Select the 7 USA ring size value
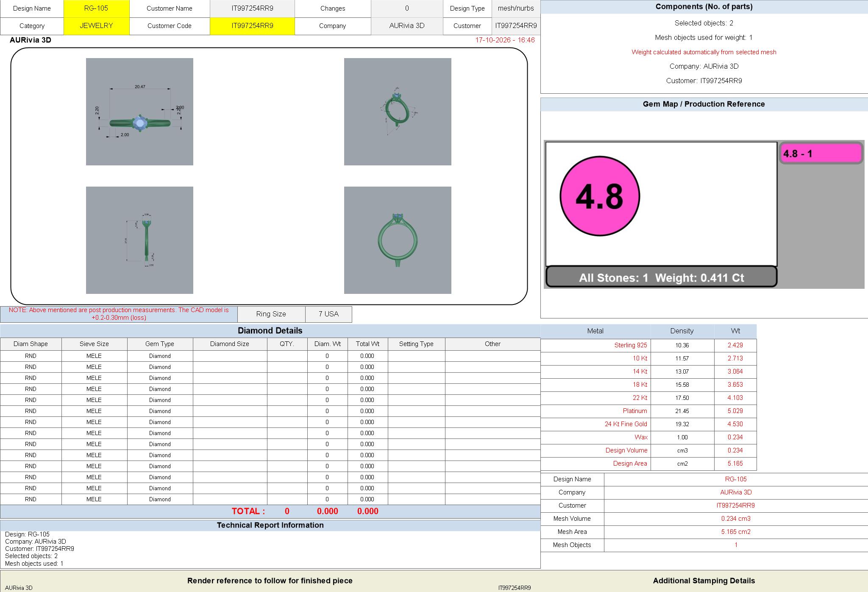This screenshot has width=868, height=592. coord(328,314)
